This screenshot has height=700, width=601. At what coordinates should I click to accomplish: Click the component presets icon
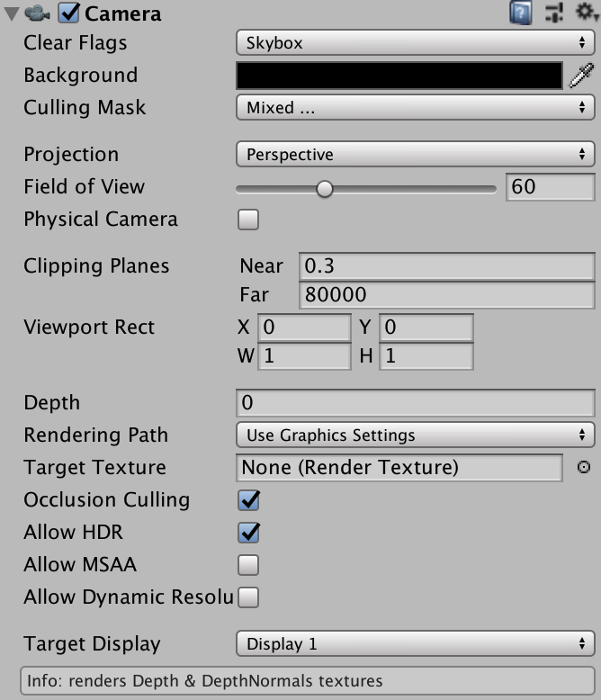(x=553, y=13)
